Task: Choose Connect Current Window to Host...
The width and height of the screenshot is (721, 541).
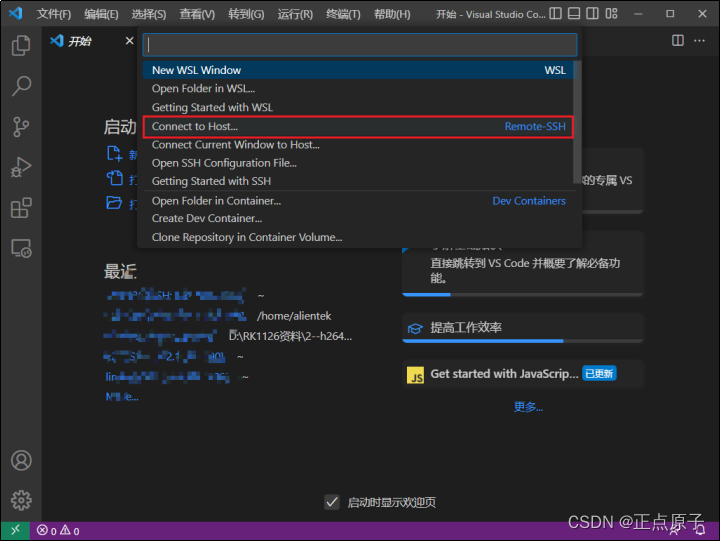Action: pos(358,145)
